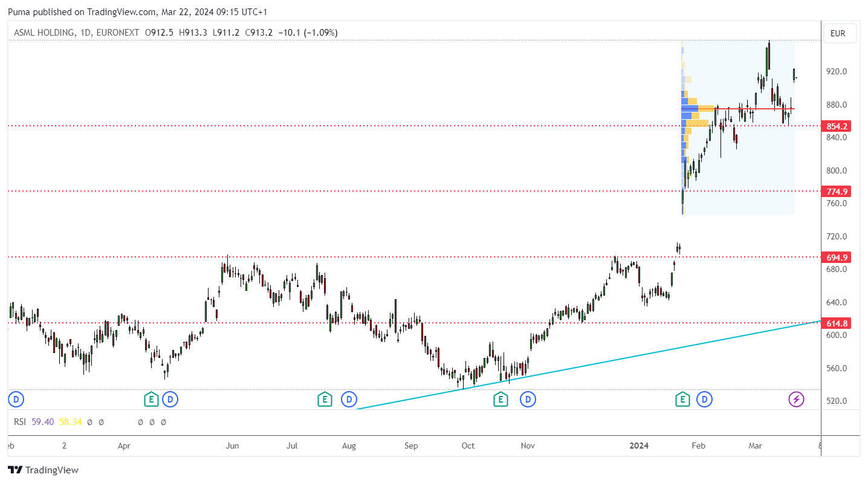Click the purple lightning event icon

pyautogui.click(x=797, y=399)
